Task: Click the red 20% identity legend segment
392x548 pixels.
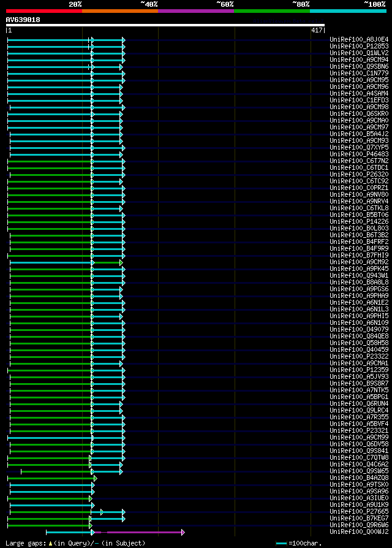Action: [x=44, y=11]
